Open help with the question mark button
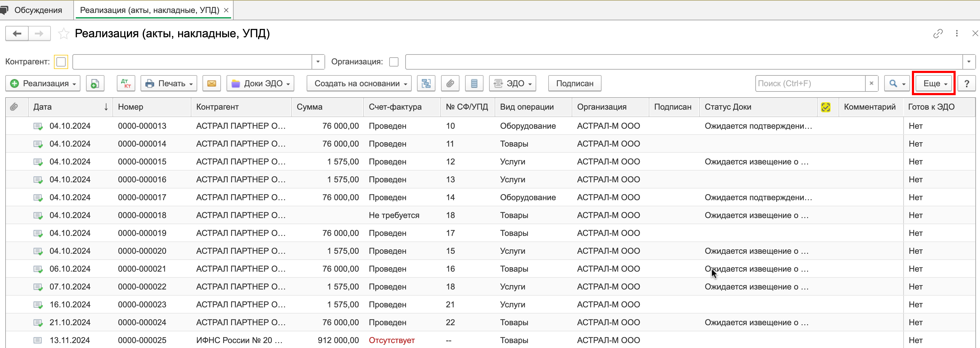Viewport: 980px width, 348px height. tap(966, 83)
